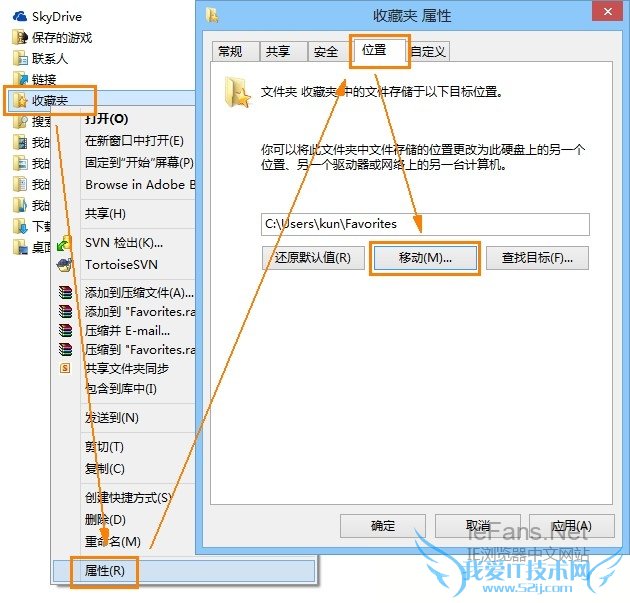
Task: Switch to the 常规 tab
Action: click(235, 51)
